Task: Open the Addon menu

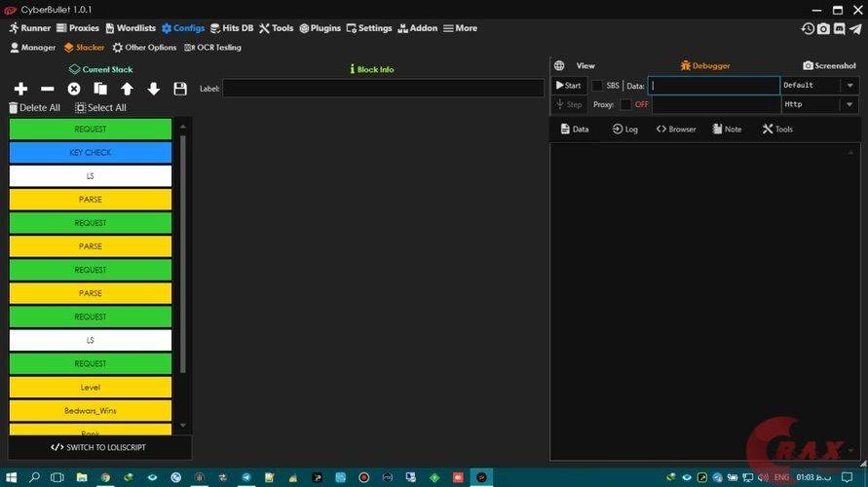Action: coord(418,28)
